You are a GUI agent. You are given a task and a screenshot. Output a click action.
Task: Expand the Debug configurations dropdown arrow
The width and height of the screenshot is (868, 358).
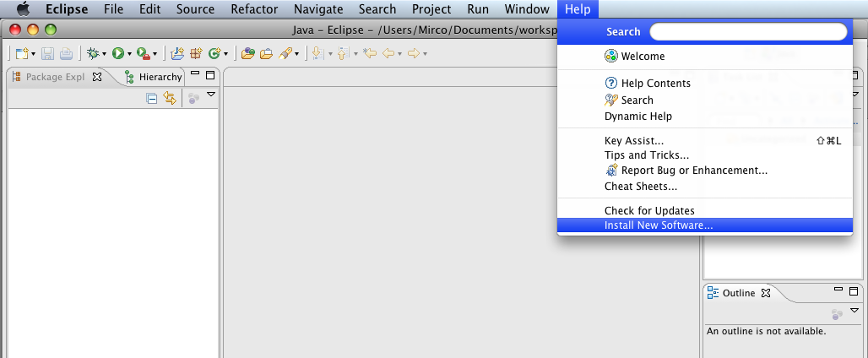coord(104,54)
